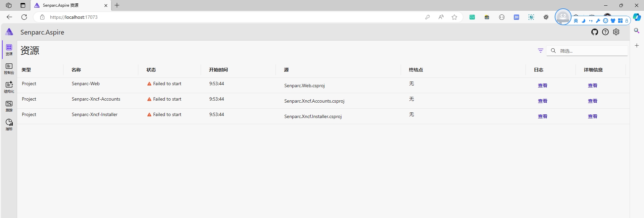
Task: View logs (查看) for Senparc-Xncf-Accounts
Action: point(543,101)
